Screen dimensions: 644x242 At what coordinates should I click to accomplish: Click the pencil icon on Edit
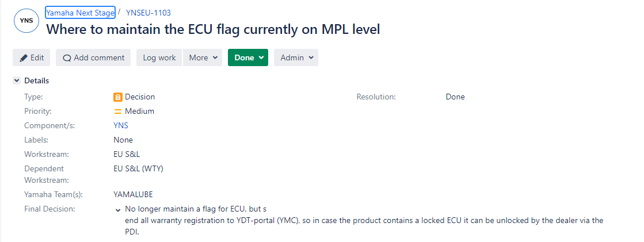tap(24, 58)
